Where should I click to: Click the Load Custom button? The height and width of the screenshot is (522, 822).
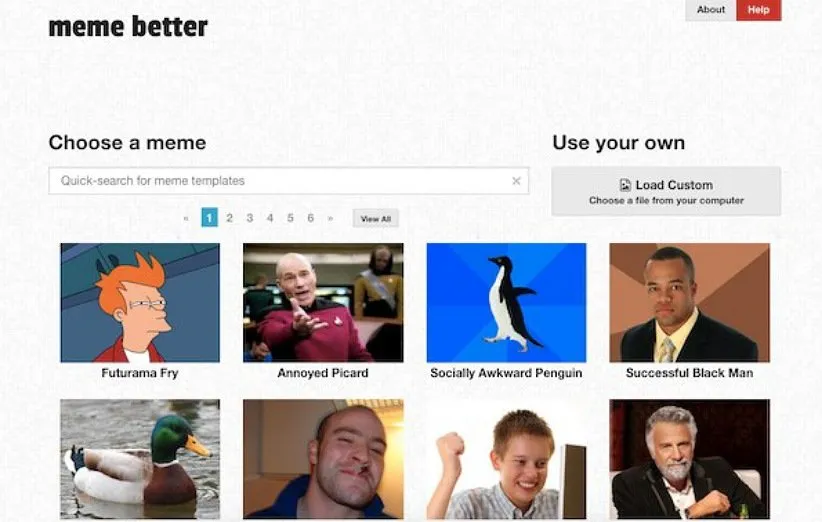(666, 192)
